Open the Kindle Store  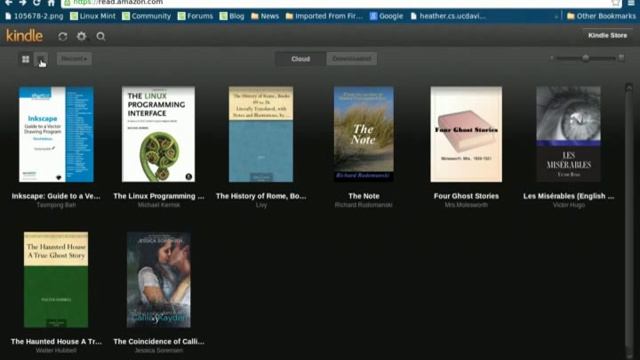607,36
